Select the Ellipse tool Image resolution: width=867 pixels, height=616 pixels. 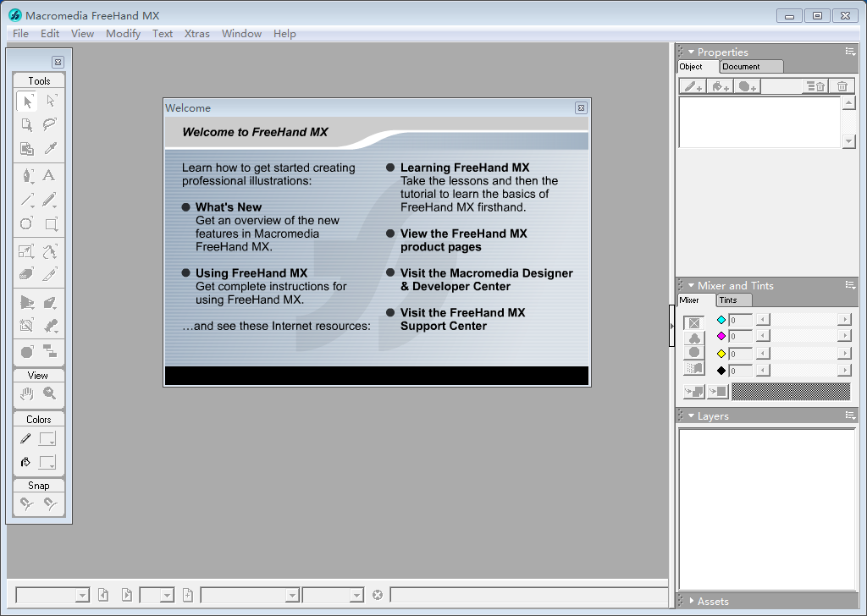[27, 224]
